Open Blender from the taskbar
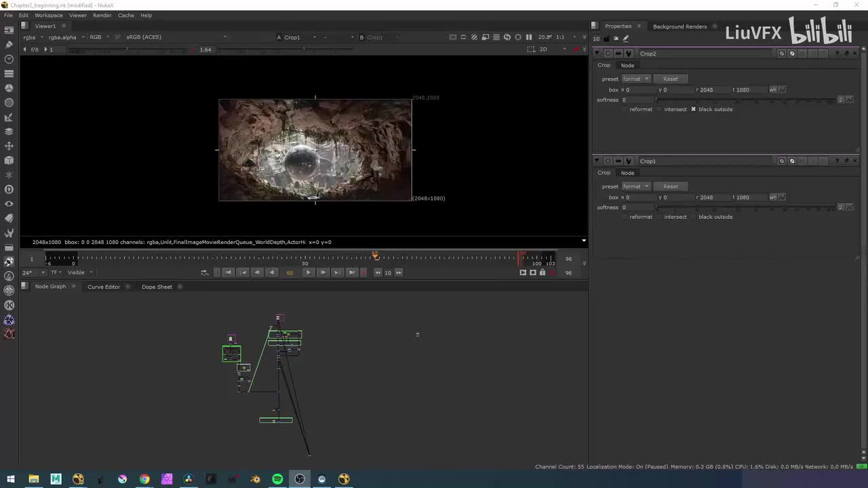The height and width of the screenshot is (488, 868). (255, 479)
